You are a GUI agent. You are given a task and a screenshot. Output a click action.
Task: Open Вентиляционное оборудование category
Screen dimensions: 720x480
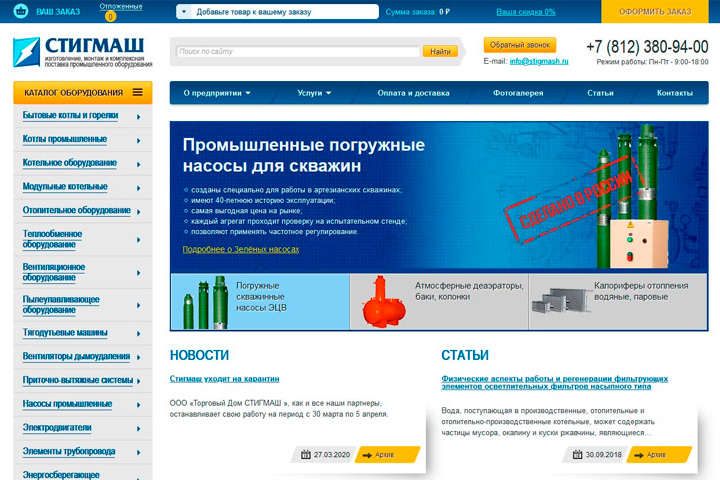54,272
